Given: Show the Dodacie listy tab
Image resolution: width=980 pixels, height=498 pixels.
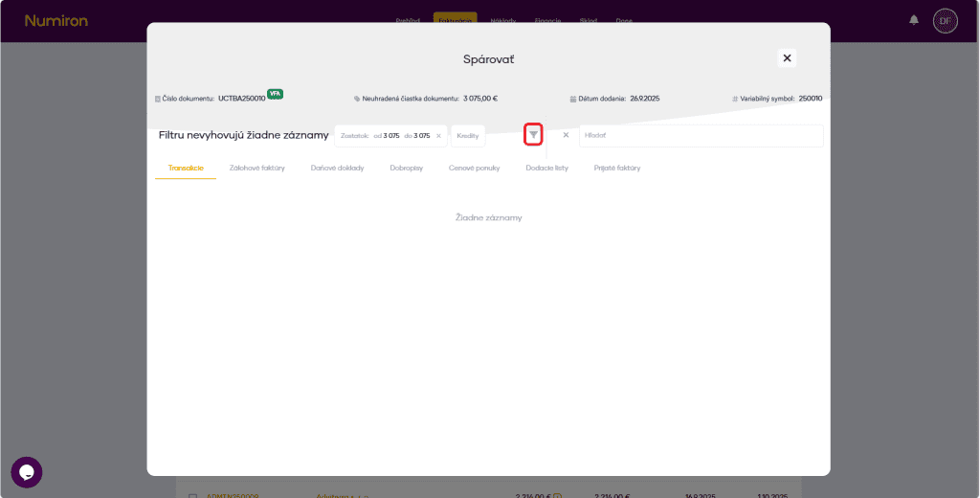Looking at the screenshot, I should point(546,168).
